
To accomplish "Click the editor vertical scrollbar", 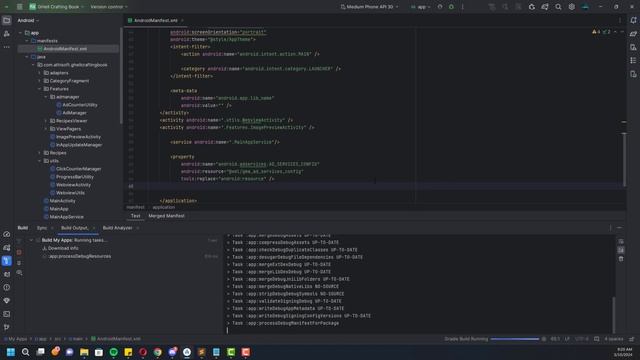I will [x=624, y=159].
